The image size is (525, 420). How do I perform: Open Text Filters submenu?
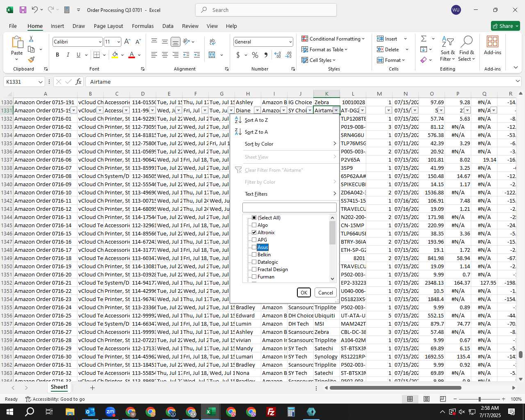point(285,194)
